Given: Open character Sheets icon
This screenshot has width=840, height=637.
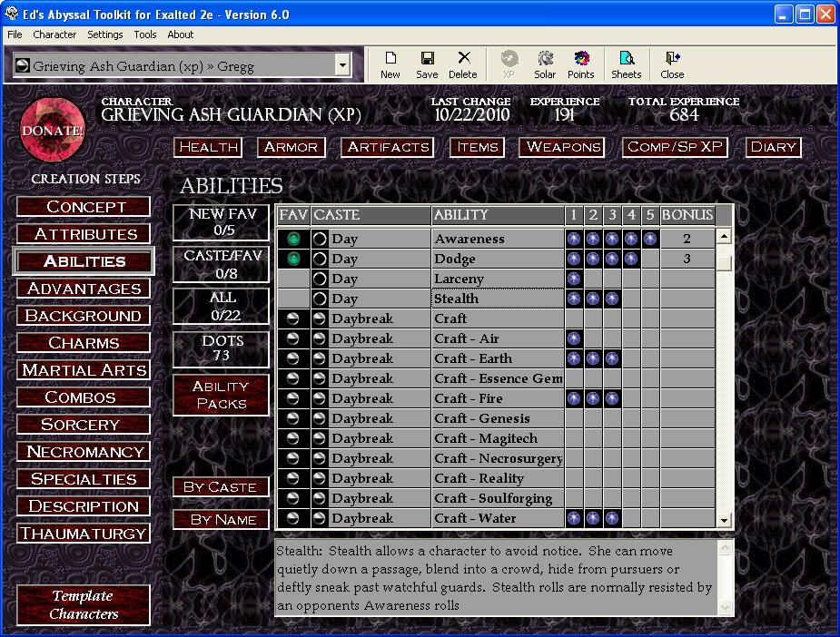Looking at the screenshot, I should tap(627, 64).
